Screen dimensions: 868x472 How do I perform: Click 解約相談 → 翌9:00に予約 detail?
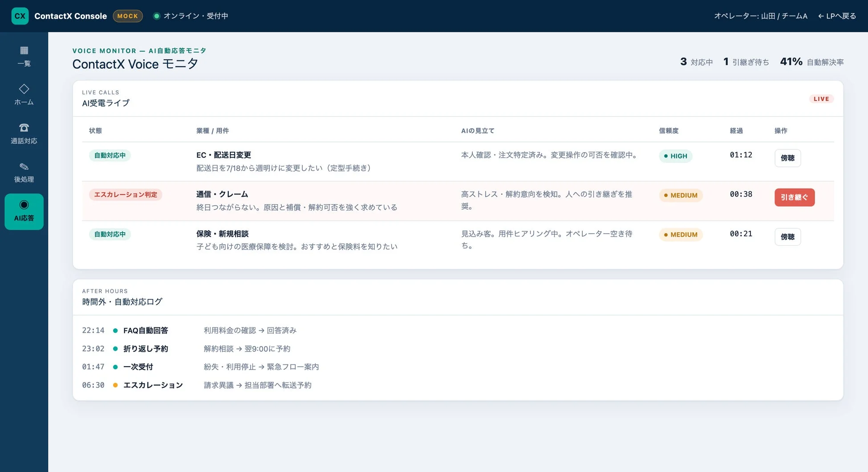[x=247, y=349]
